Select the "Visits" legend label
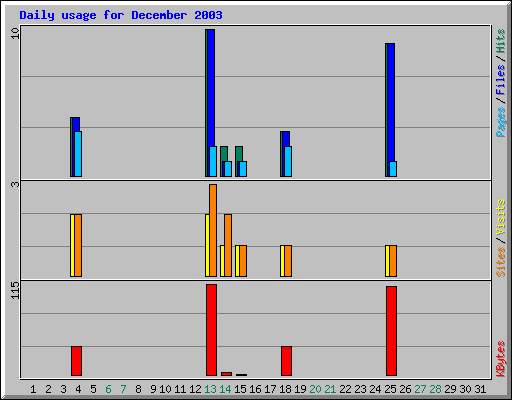The width and height of the screenshot is (512, 400). (x=500, y=218)
